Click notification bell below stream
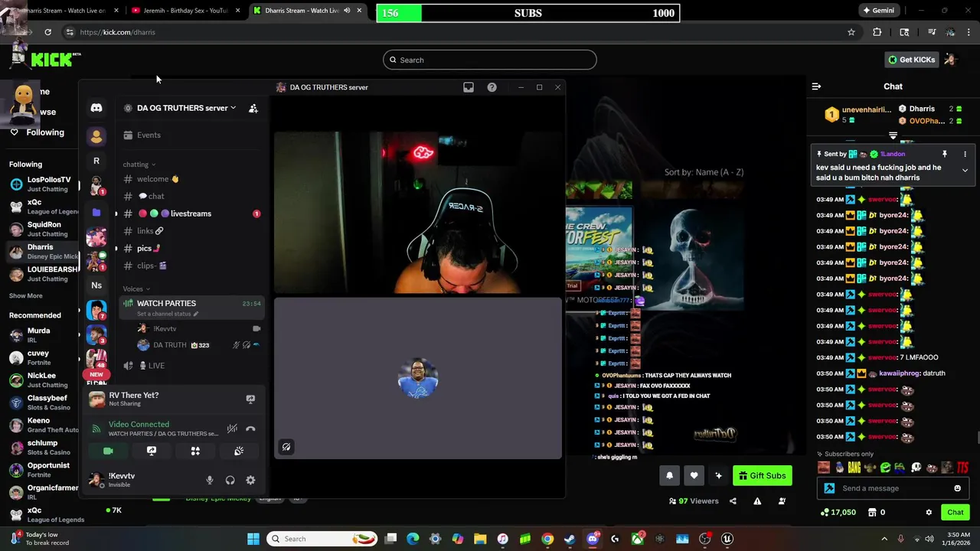This screenshot has height=551, width=980. pos(669,475)
